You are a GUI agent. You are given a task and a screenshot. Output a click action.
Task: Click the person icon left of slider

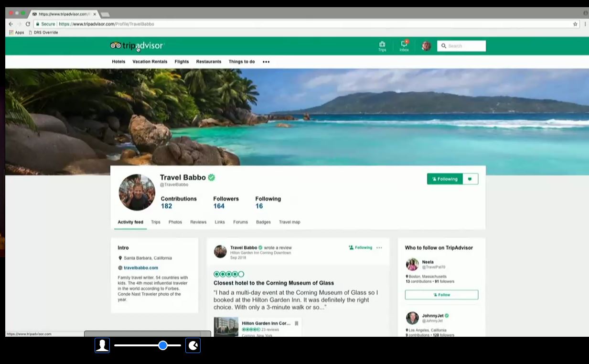102,345
